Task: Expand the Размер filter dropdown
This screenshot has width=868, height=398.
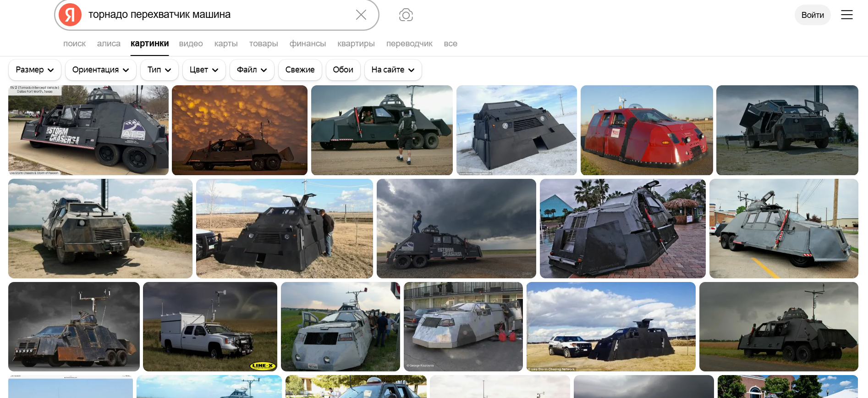Action: [35, 70]
